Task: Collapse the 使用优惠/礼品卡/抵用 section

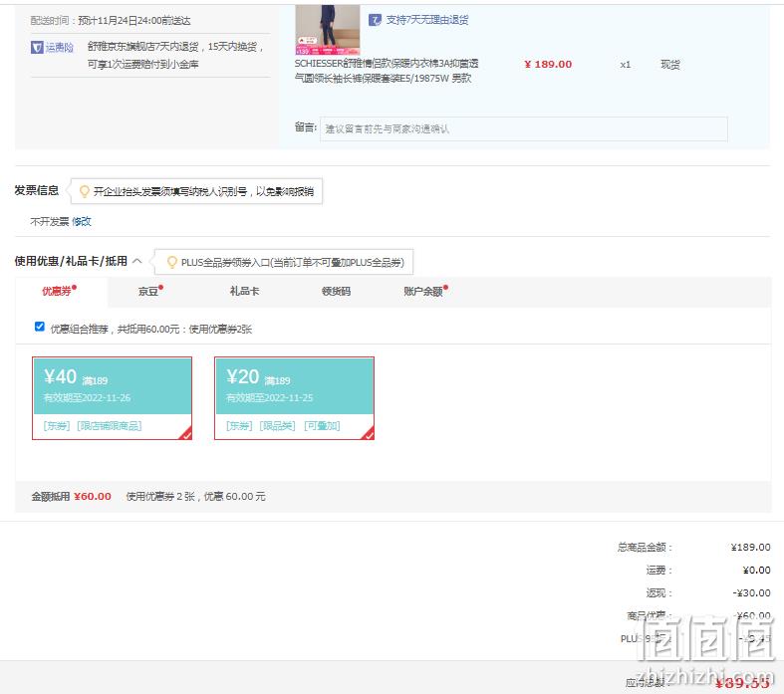Action: pyautogui.click(x=137, y=261)
